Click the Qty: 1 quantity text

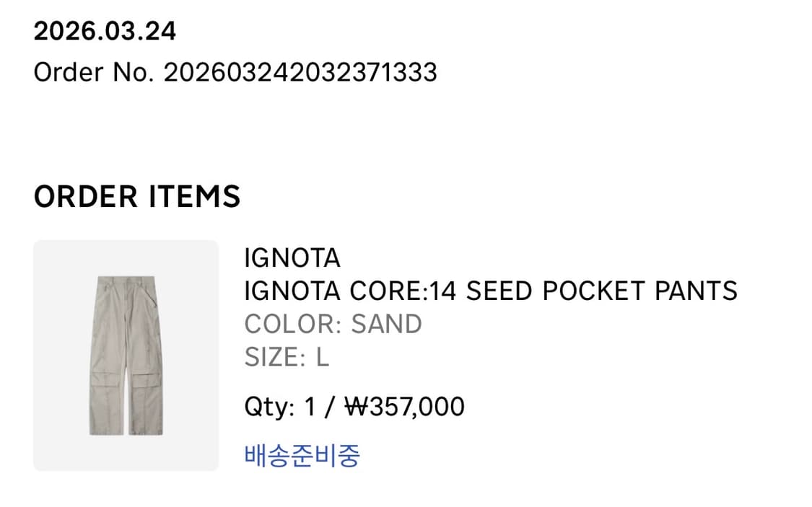[x=280, y=407]
